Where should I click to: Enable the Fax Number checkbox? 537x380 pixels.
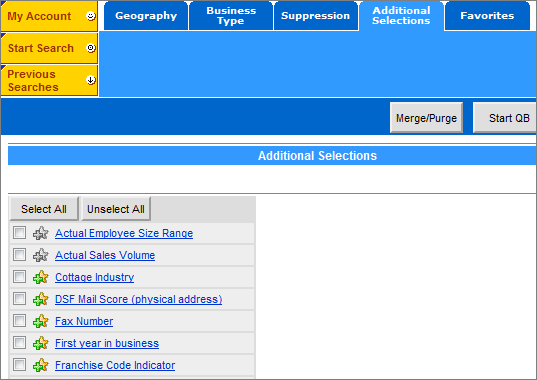(x=19, y=320)
